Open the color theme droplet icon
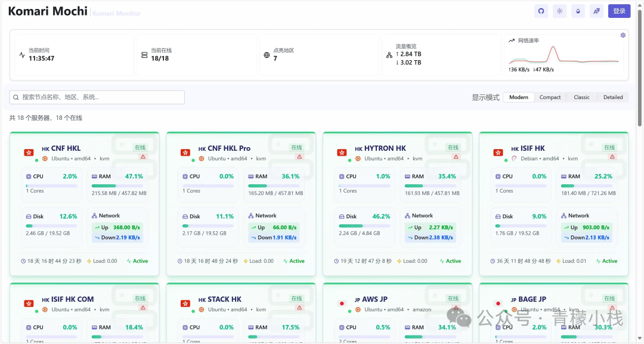This screenshot has height=344, width=644. [578, 11]
